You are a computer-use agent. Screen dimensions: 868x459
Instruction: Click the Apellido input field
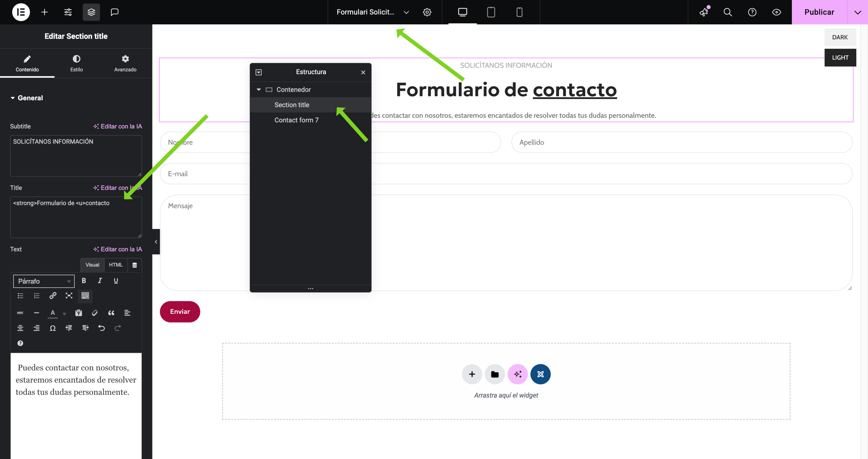point(682,142)
